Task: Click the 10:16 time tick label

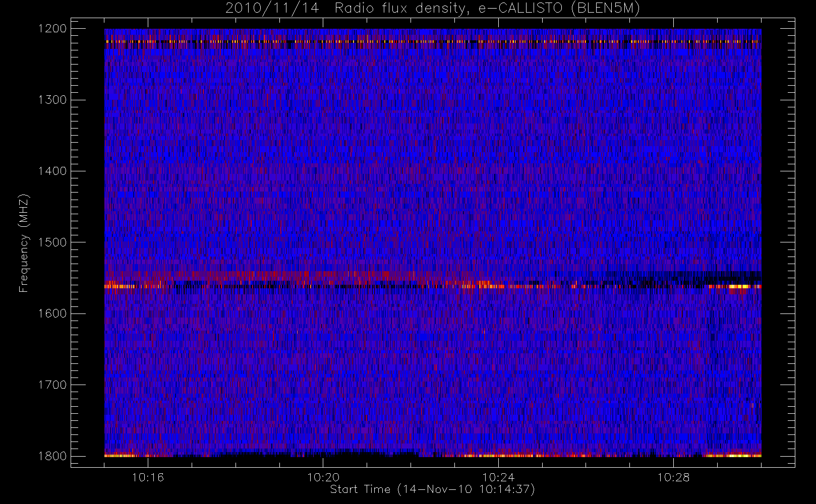Action: 148,477
